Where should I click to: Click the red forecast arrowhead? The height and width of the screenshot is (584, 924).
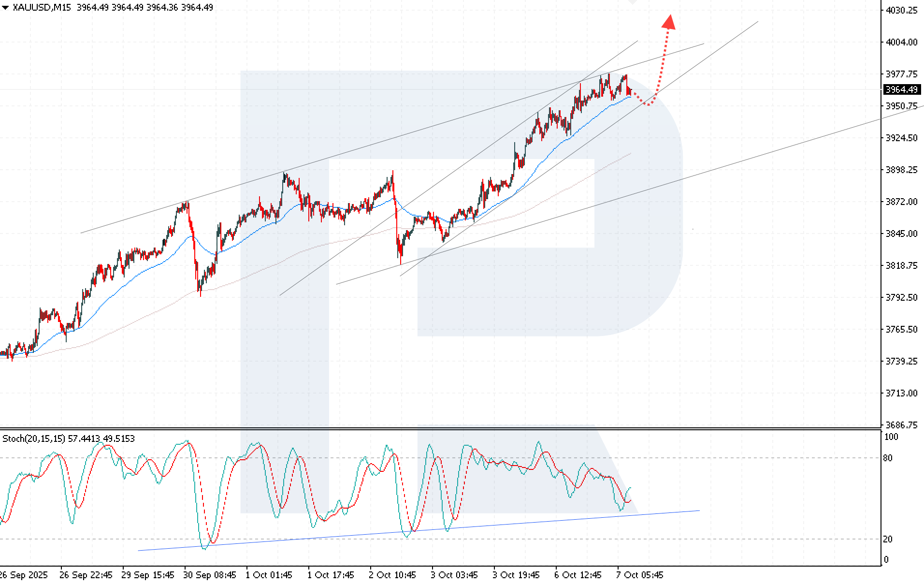tap(669, 22)
